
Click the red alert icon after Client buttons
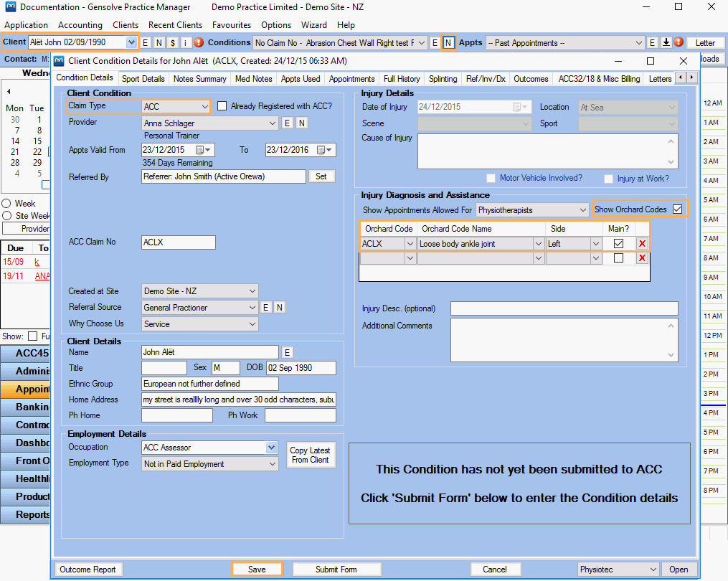[x=199, y=43]
